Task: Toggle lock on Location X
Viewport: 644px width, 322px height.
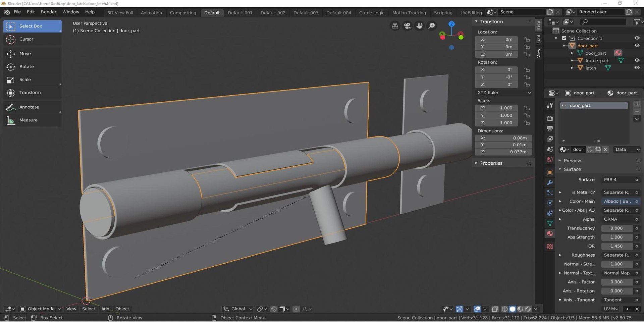Action: click(527, 40)
